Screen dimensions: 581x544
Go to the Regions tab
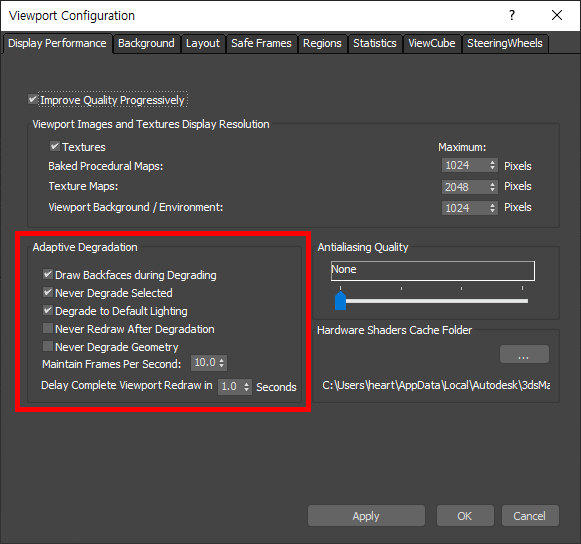click(x=322, y=43)
